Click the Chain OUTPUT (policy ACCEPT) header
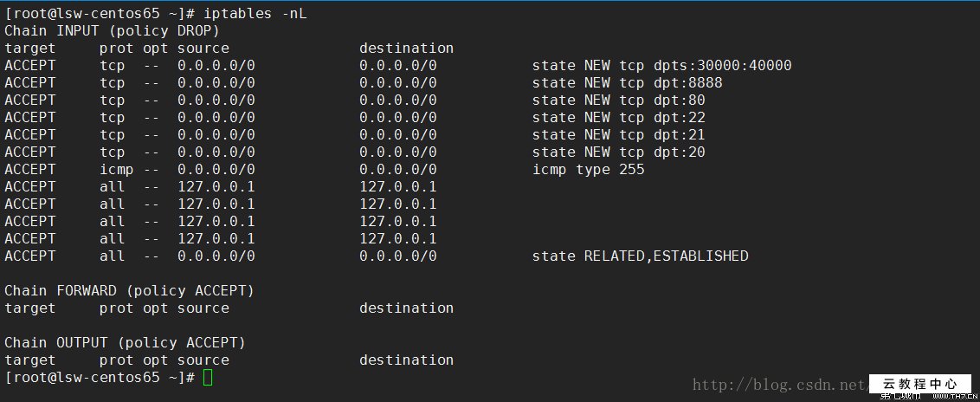Screen dimensions: 980x402 coord(126,343)
